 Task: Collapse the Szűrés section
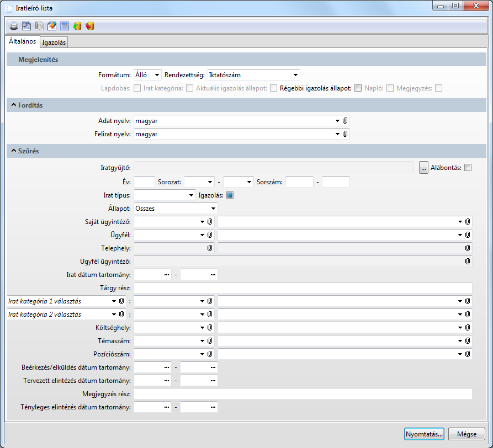click(x=13, y=151)
